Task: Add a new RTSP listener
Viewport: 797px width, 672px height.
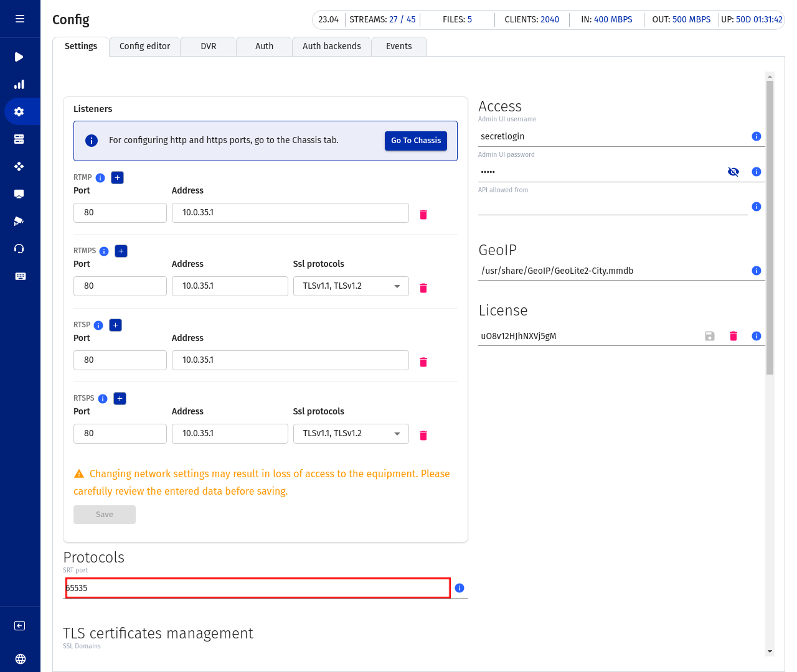Action: pos(115,325)
